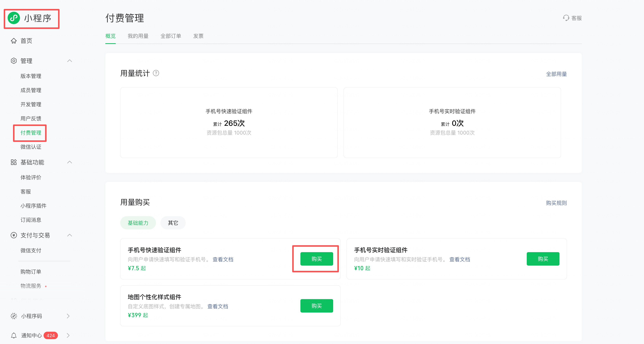Click the 小程序码 code icon
Screen dimensions: 644x344
coord(14,316)
